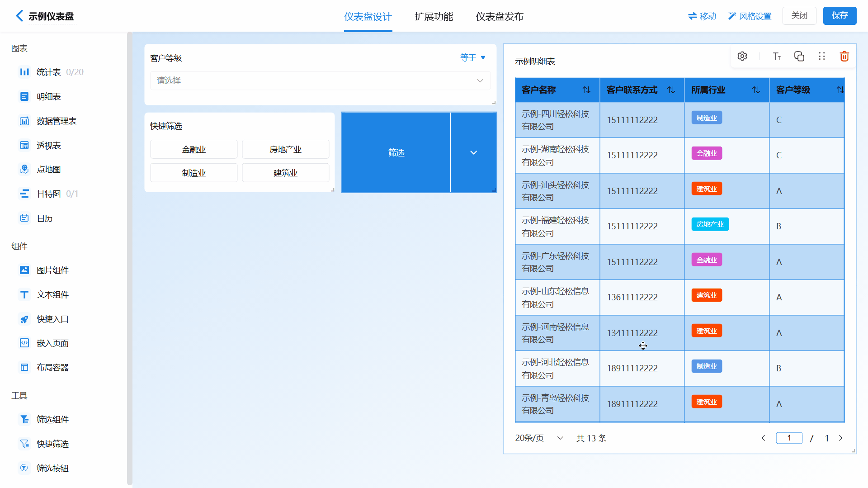Change the 20条/页 page size dropdown
The height and width of the screenshot is (488, 868).
(539, 438)
